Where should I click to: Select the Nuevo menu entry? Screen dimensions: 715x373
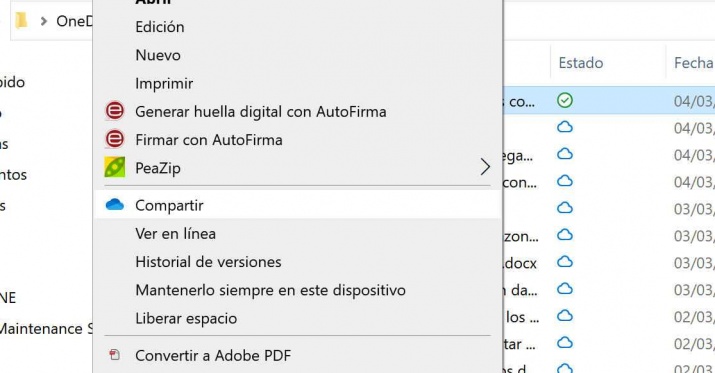(158, 56)
